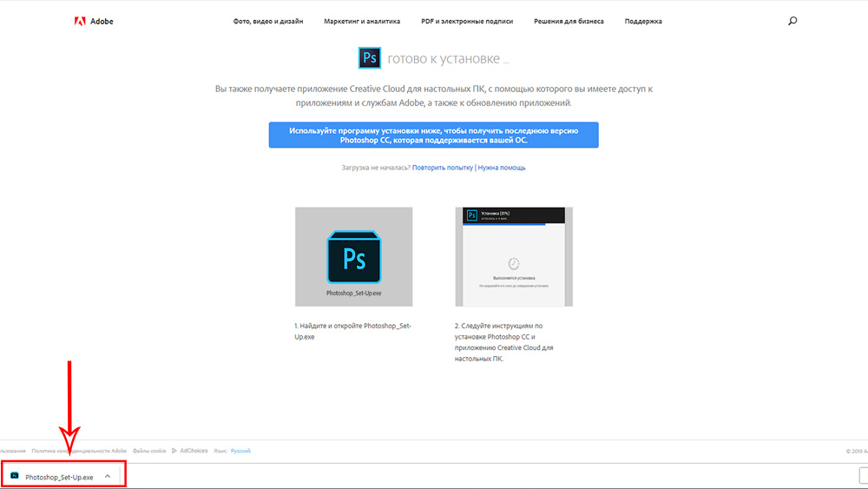The image size is (868, 489).
Task: Open the 'Поддержка' menu item
Action: 643,21
